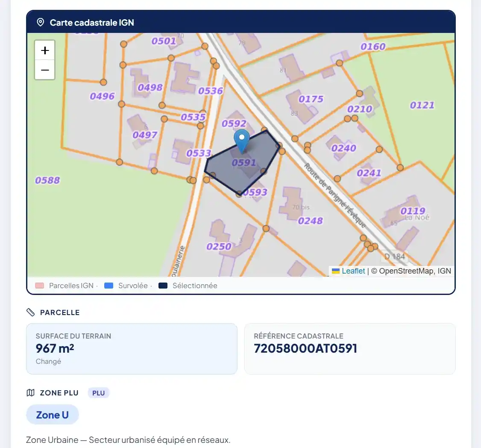
Task: Click the ruler icon next to PARCELLE
Action: click(x=31, y=312)
